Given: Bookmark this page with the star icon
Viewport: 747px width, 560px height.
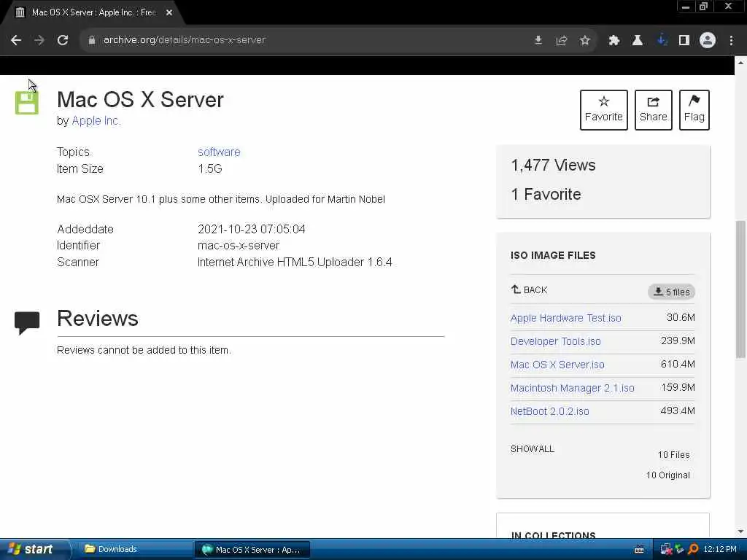Looking at the screenshot, I should tap(585, 41).
